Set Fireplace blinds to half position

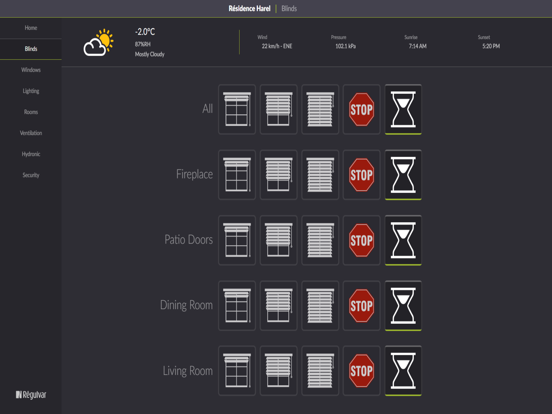pos(278,175)
